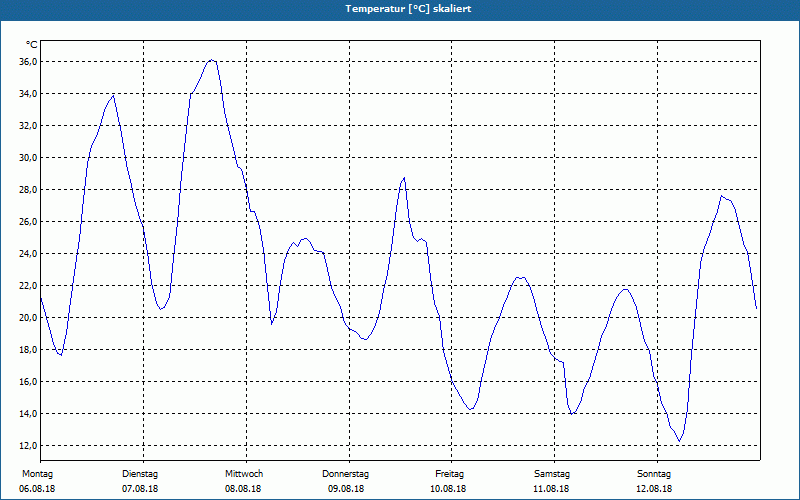Select the 12,0 axis value
Viewport: 800px width, 500px height.
click(x=28, y=445)
